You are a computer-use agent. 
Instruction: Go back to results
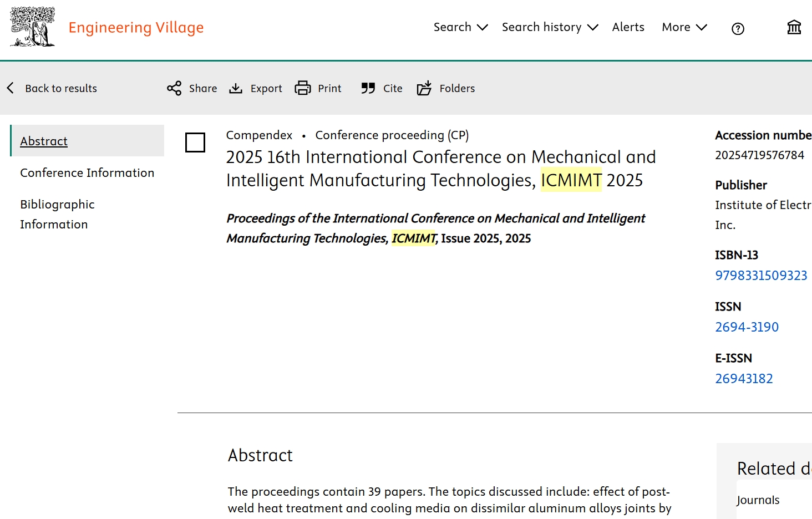point(52,88)
